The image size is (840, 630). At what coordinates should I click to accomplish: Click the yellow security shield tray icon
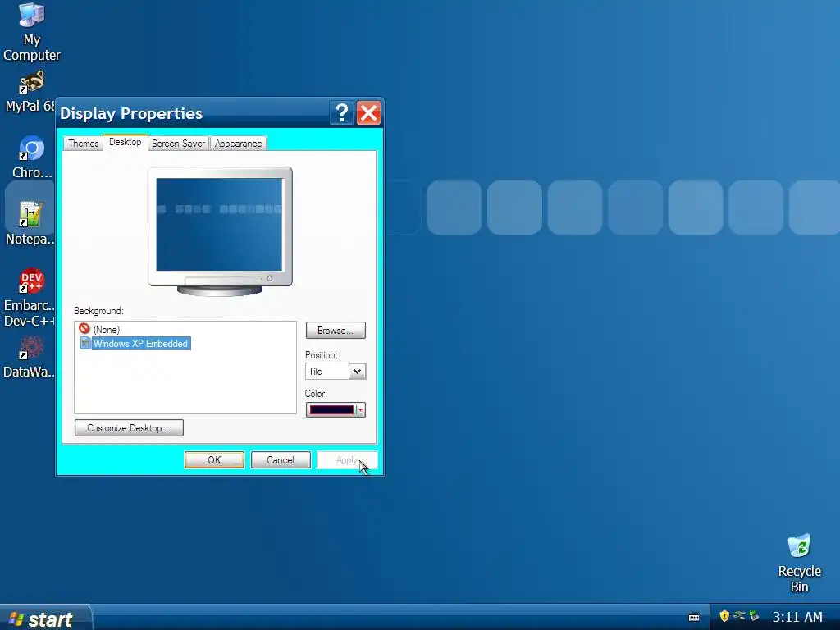724,616
